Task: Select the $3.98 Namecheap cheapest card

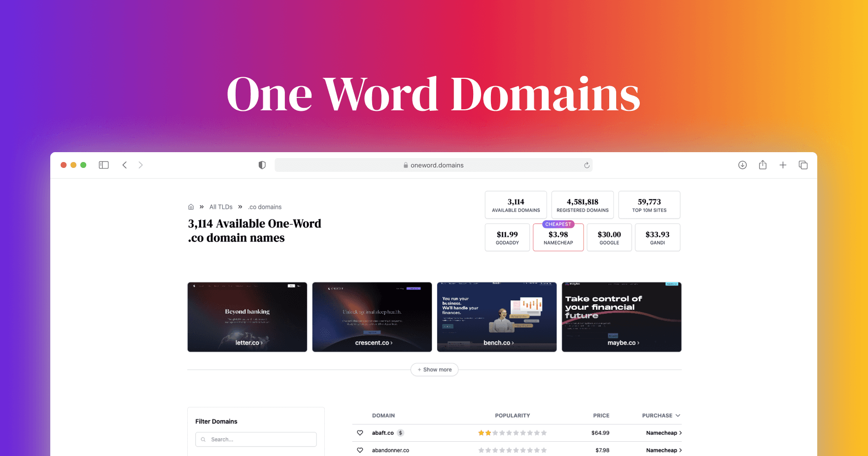Action: click(x=558, y=237)
